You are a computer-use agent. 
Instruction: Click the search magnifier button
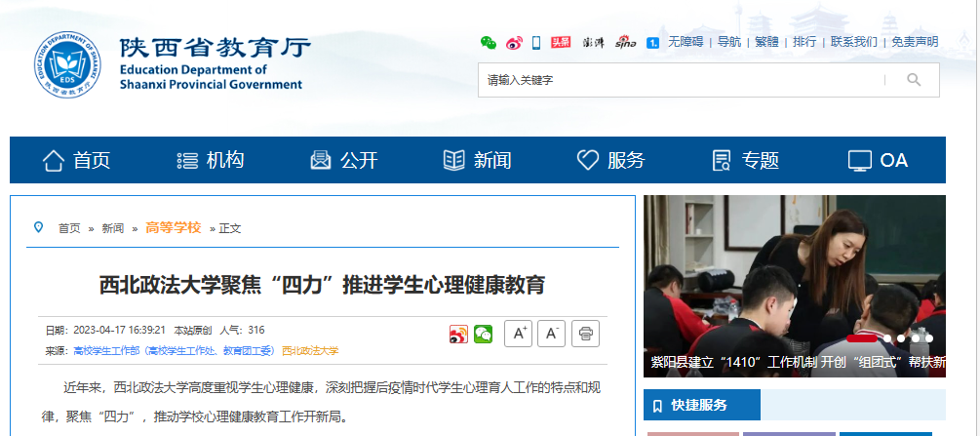tap(914, 79)
